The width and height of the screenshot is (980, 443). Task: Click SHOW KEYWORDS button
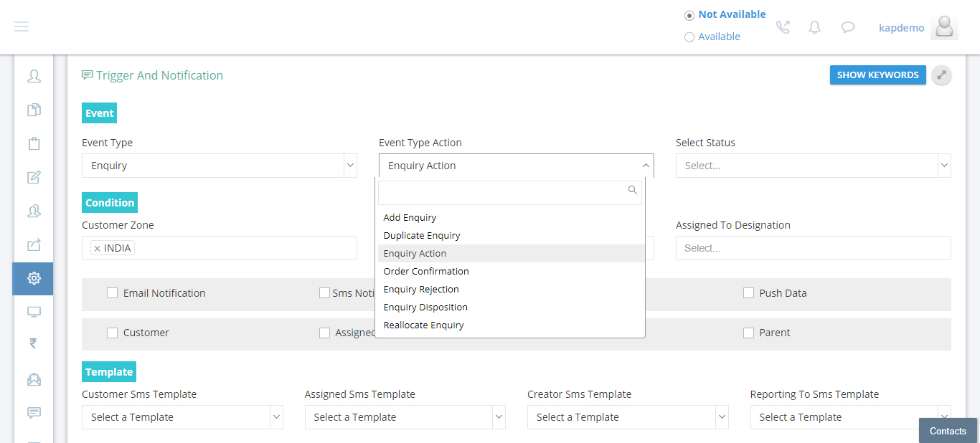coord(877,75)
